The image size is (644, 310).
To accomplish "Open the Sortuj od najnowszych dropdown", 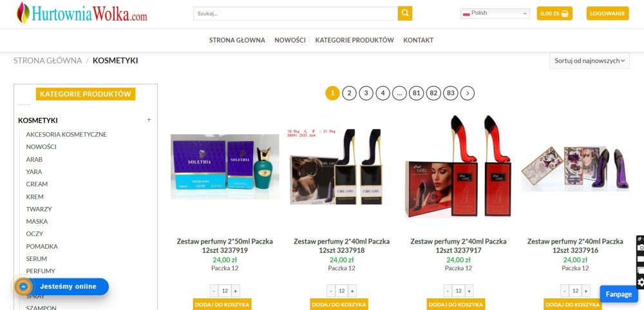I will point(589,61).
